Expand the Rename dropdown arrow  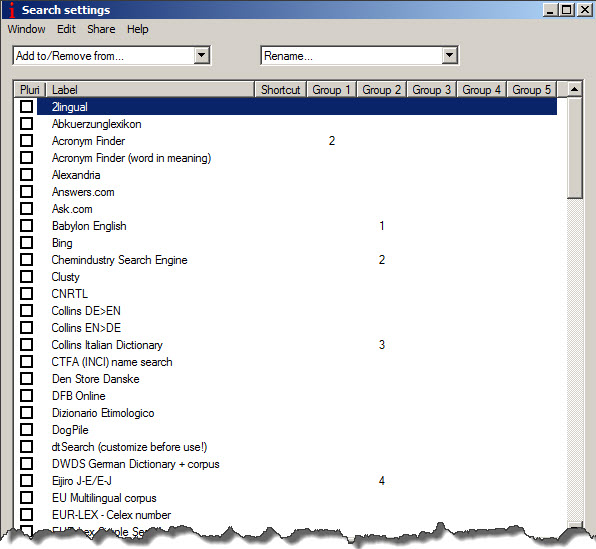pyautogui.click(x=449, y=56)
